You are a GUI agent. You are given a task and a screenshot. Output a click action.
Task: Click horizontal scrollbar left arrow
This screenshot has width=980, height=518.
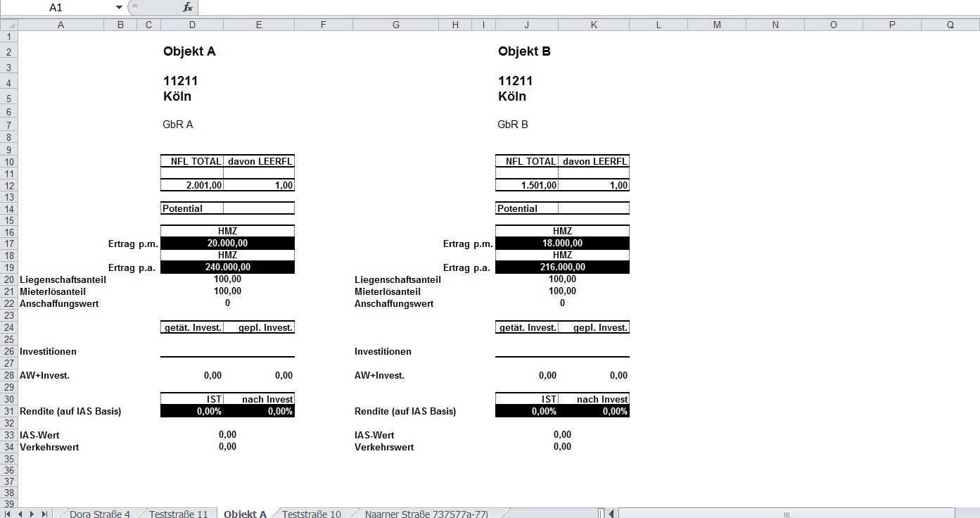(611, 514)
